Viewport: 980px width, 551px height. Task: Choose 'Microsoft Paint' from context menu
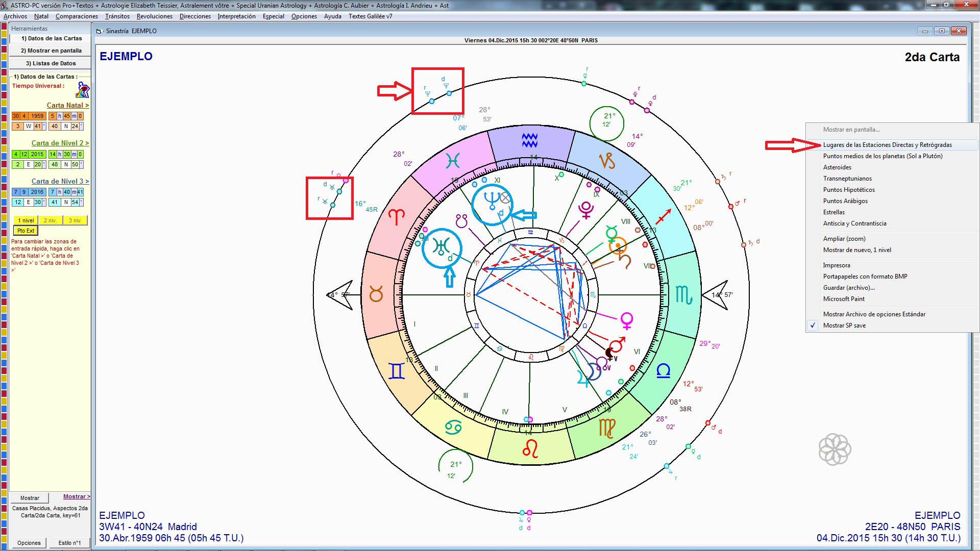844,299
